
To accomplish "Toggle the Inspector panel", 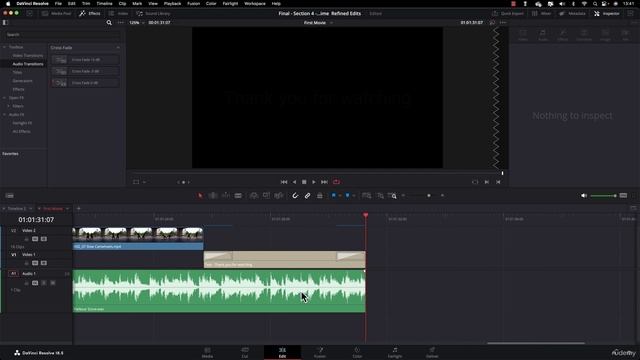I will (607, 13).
